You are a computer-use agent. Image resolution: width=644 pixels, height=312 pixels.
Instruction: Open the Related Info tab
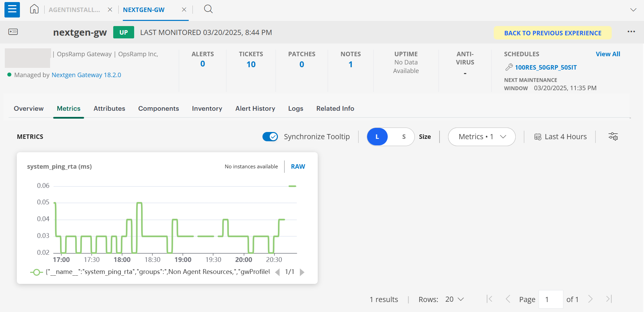(335, 108)
